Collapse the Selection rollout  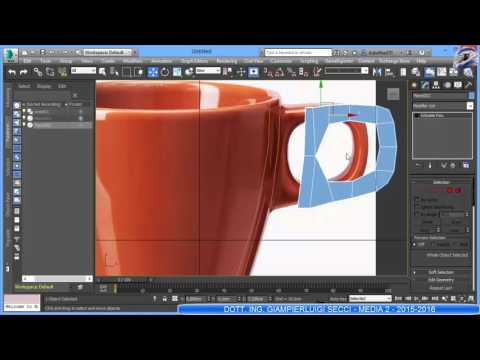[441, 182]
